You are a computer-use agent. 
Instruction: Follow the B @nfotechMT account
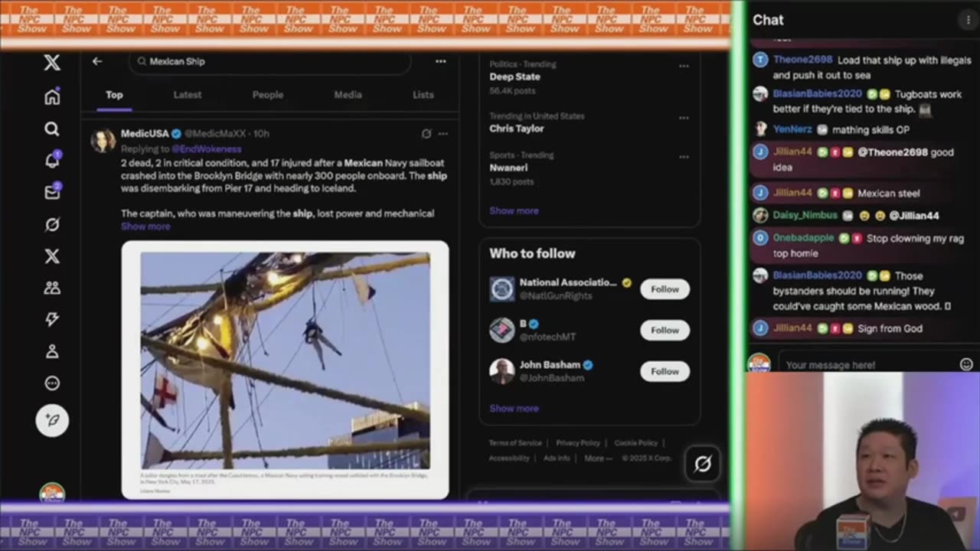665,331
